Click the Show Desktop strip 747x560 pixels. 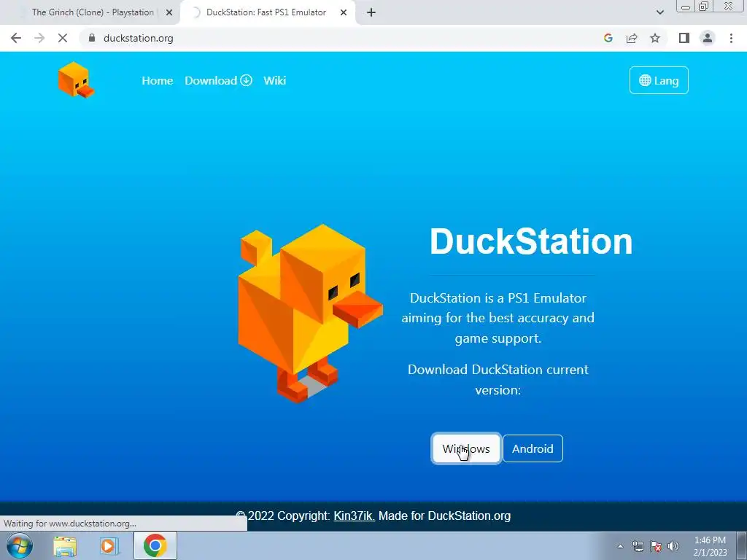[742, 545]
